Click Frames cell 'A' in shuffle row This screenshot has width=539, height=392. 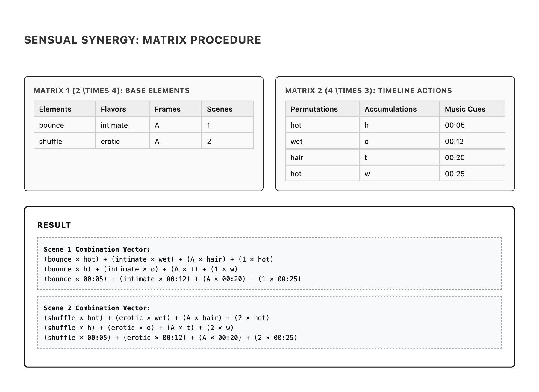click(175, 141)
